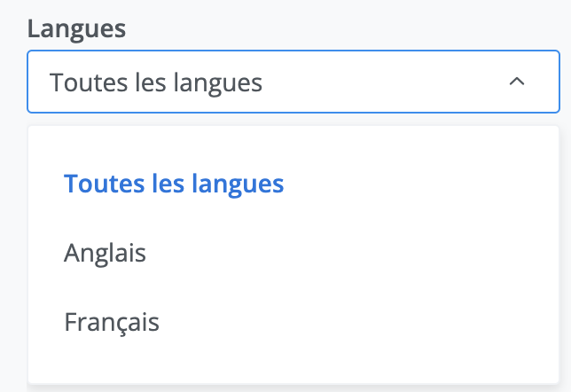
Task: Select the Anglais option
Action: [x=105, y=254]
